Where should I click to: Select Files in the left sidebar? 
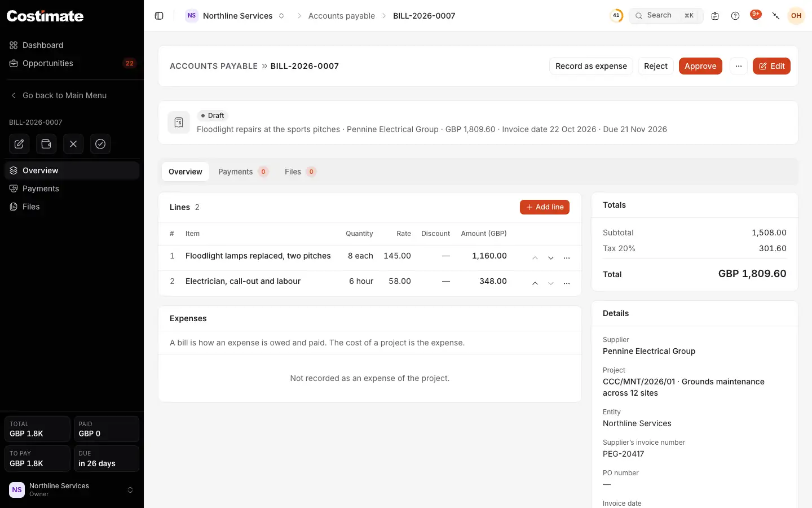[72, 207]
